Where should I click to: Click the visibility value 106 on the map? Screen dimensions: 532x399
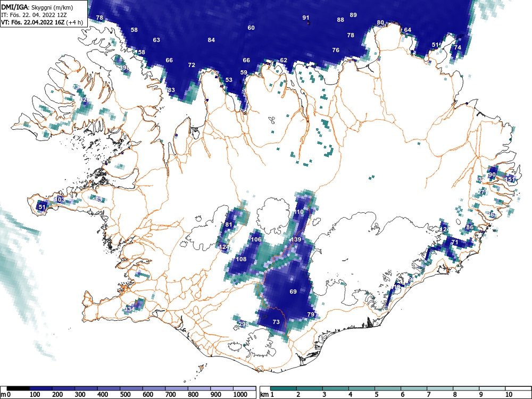(x=256, y=239)
